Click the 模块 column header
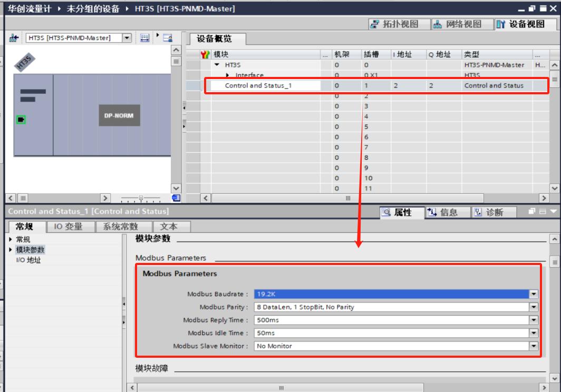The width and height of the screenshot is (561, 392). (266, 54)
